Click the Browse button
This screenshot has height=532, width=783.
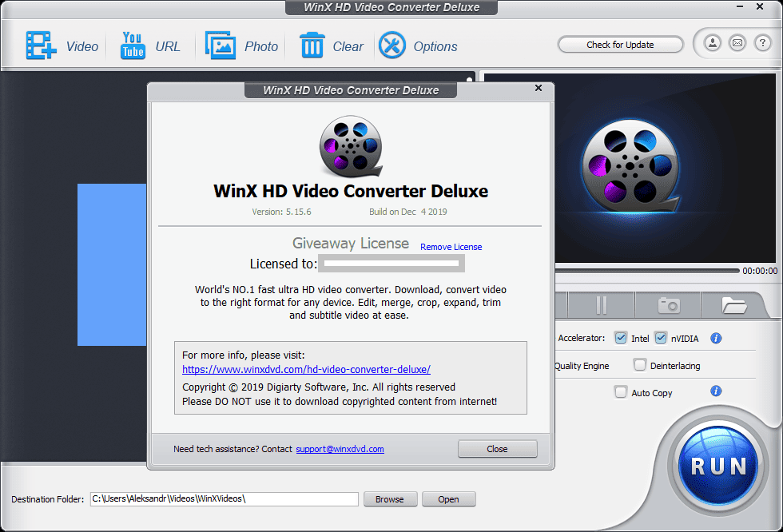[x=390, y=499]
